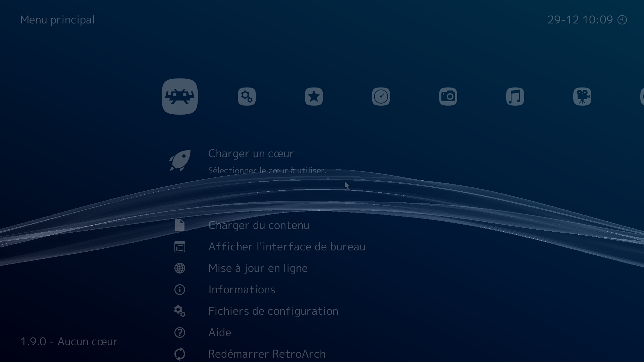
Task: Click the restart arrow icon beside Redémarrer RetroArch
Action: point(180,354)
